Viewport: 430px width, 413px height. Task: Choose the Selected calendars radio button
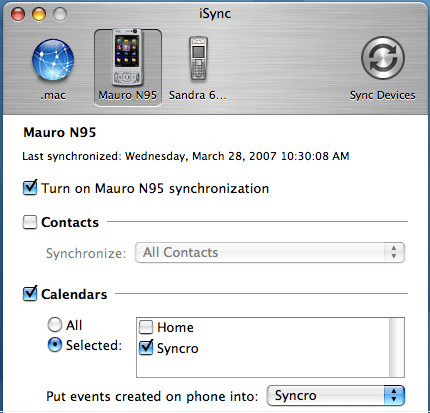click(55, 345)
